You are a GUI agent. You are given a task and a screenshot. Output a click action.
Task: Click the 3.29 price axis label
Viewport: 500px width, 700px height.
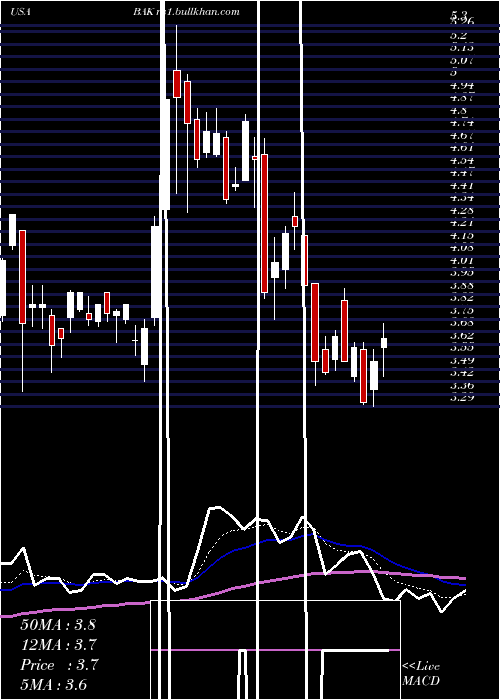point(462,397)
